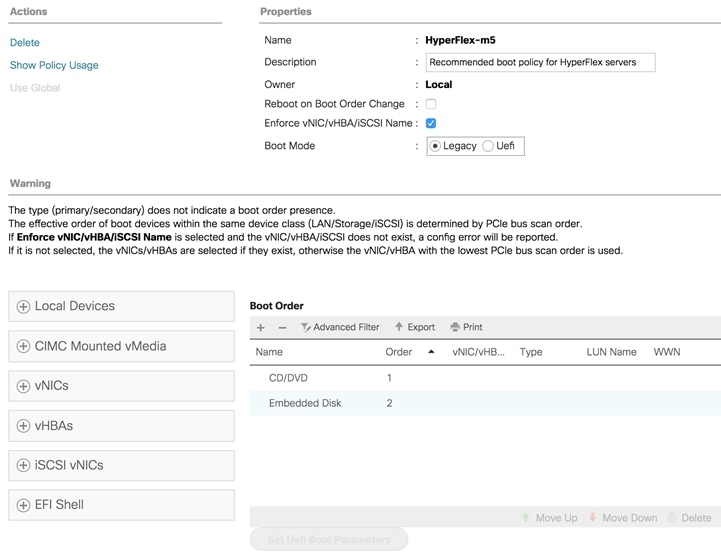
Task: Click the Description text field
Action: pyautogui.click(x=540, y=63)
